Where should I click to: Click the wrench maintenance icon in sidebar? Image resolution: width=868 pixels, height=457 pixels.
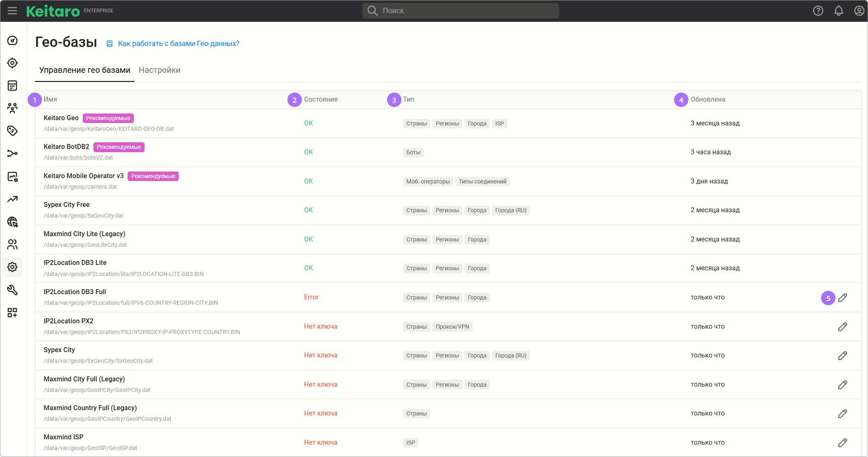pos(12,290)
